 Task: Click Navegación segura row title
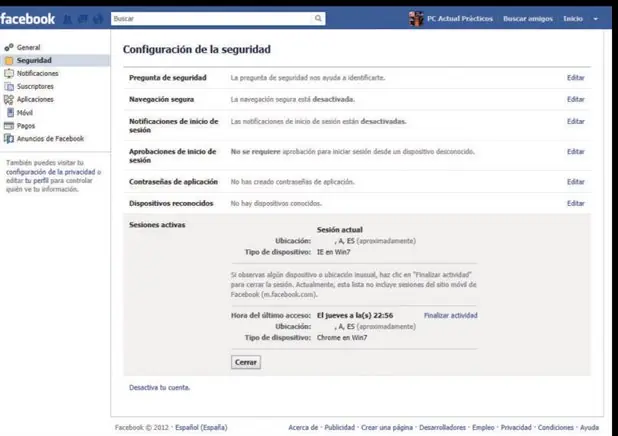161,99
